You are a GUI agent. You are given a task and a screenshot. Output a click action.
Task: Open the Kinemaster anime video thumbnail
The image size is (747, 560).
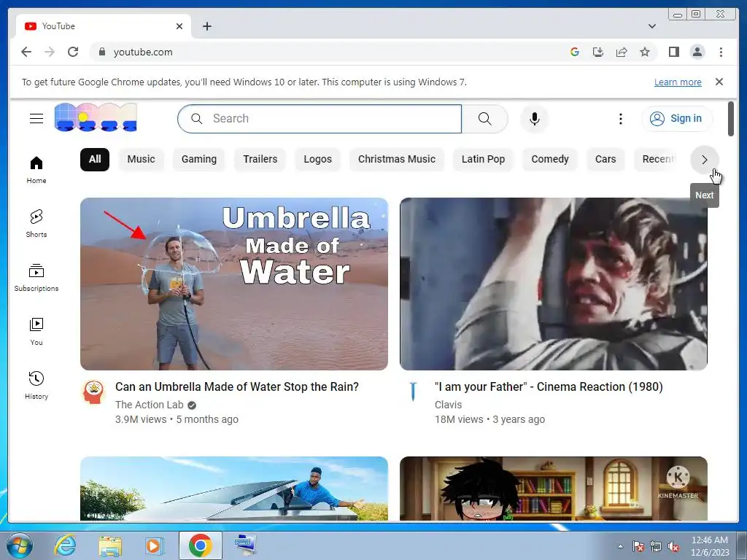click(553, 489)
